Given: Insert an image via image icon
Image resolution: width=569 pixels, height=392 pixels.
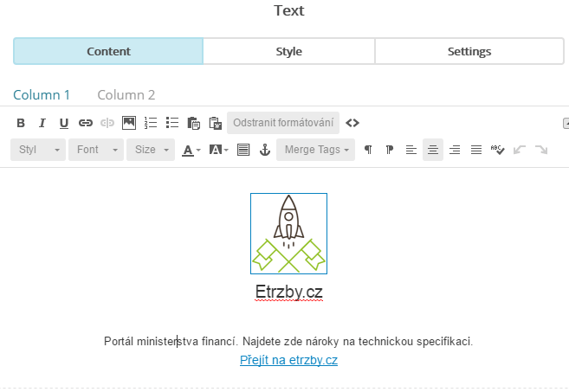Looking at the screenshot, I should [x=129, y=123].
